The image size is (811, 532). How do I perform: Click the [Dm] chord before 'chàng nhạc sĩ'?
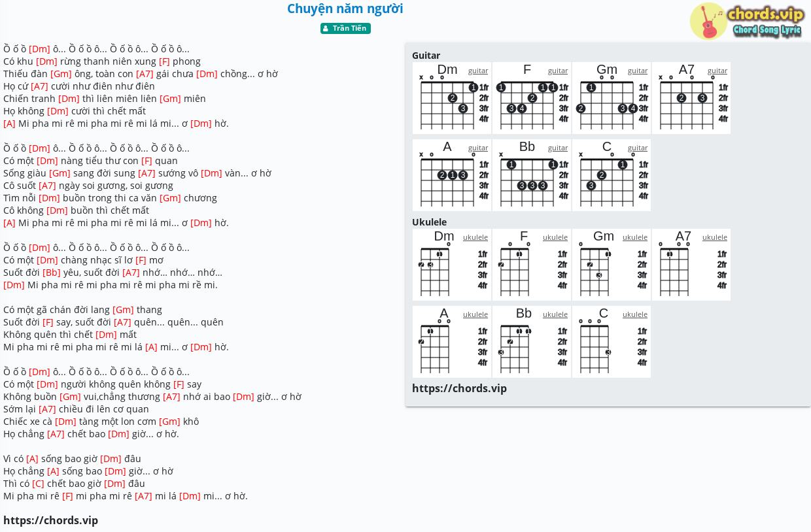pos(47,260)
